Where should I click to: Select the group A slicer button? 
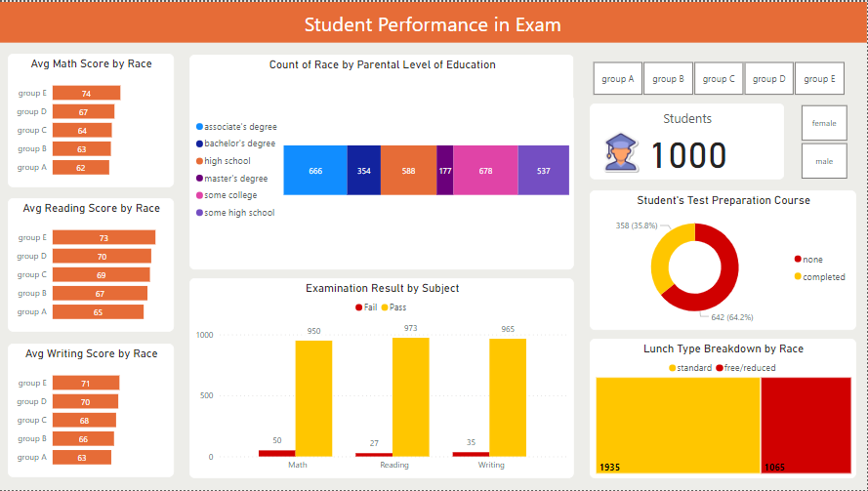pyautogui.click(x=618, y=79)
